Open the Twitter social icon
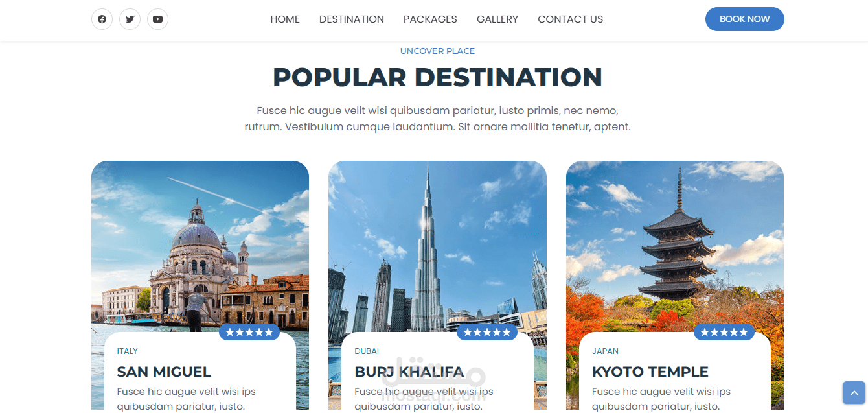Screen dimensions: 868x413 tap(130, 19)
